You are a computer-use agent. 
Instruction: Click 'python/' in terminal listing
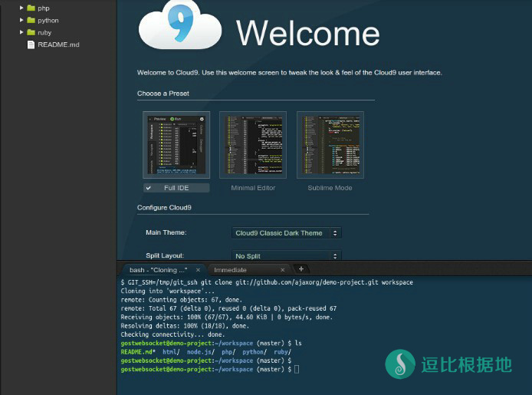[x=255, y=352]
